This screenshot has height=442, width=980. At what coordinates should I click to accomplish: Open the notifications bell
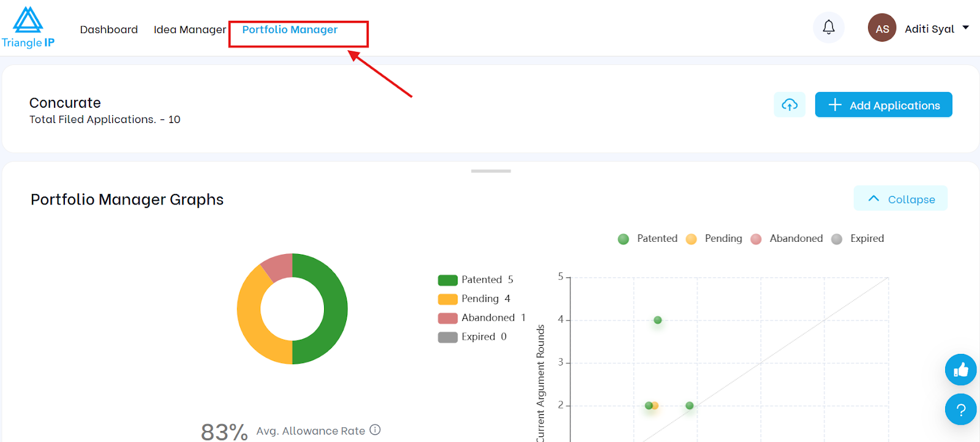point(829,28)
